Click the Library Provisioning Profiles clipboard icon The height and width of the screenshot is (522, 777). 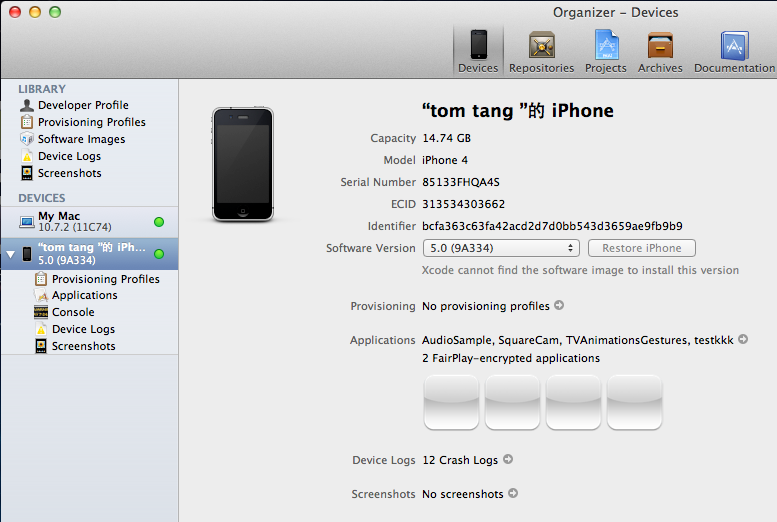click(27, 122)
